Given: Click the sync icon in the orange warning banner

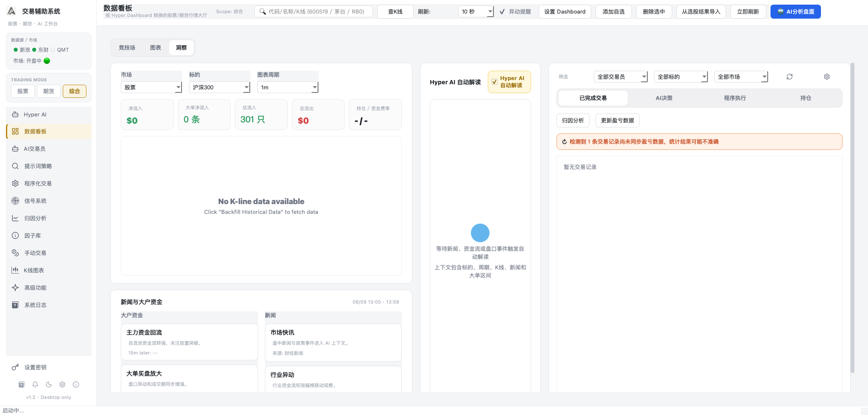Looking at the screenshot, I should coord(565,142).
